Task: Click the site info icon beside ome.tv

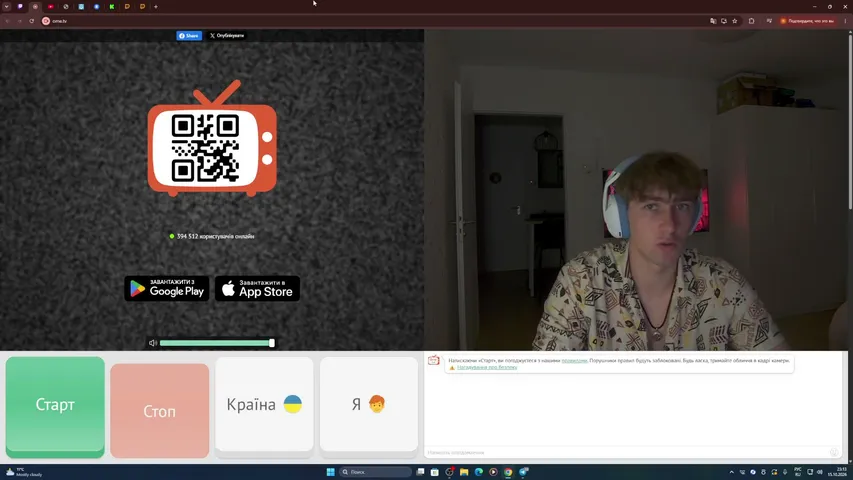Action: [46, 21]
